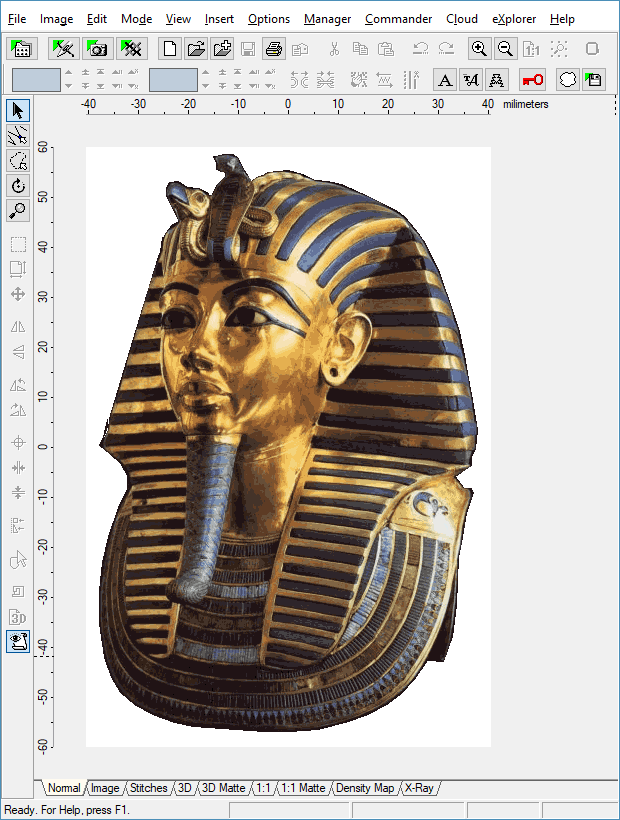Open the Edit menu
Screen dimensions: 620x820
click(x=97, y=19)
